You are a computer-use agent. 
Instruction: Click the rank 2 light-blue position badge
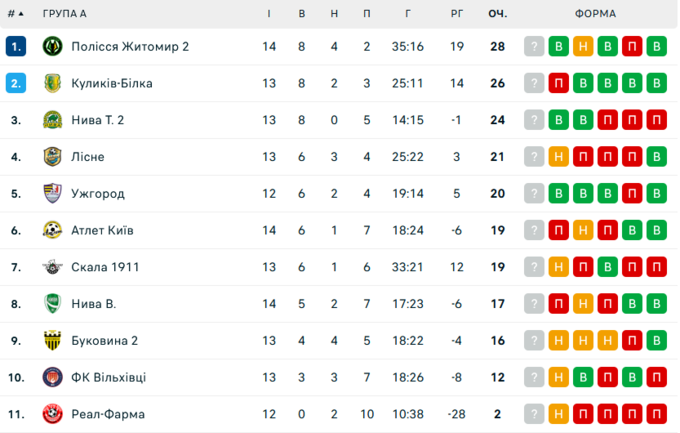15,84
